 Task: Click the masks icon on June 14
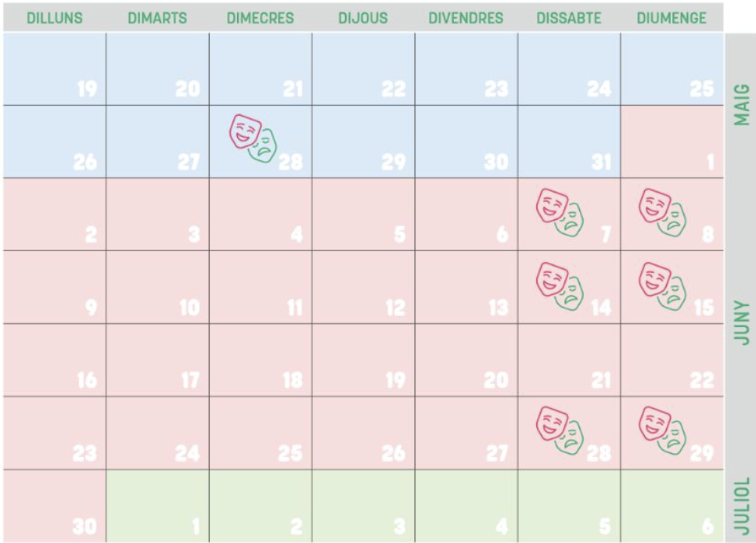(560, 286)
